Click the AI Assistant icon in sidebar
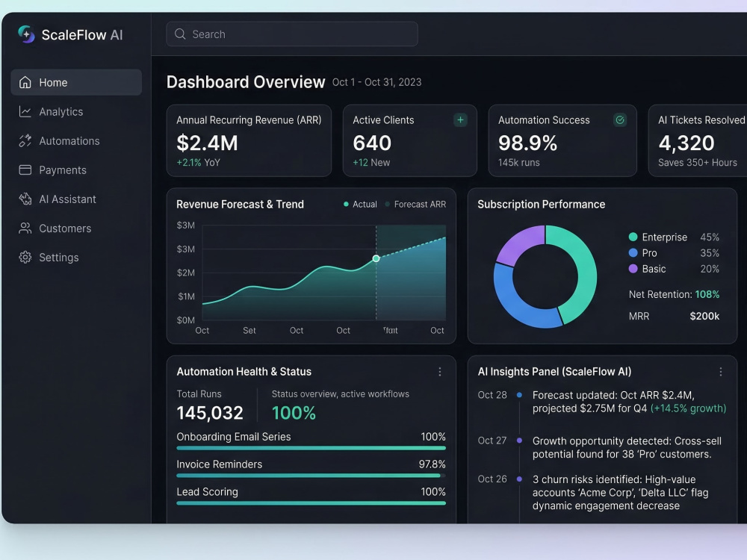 coord(25,199)
